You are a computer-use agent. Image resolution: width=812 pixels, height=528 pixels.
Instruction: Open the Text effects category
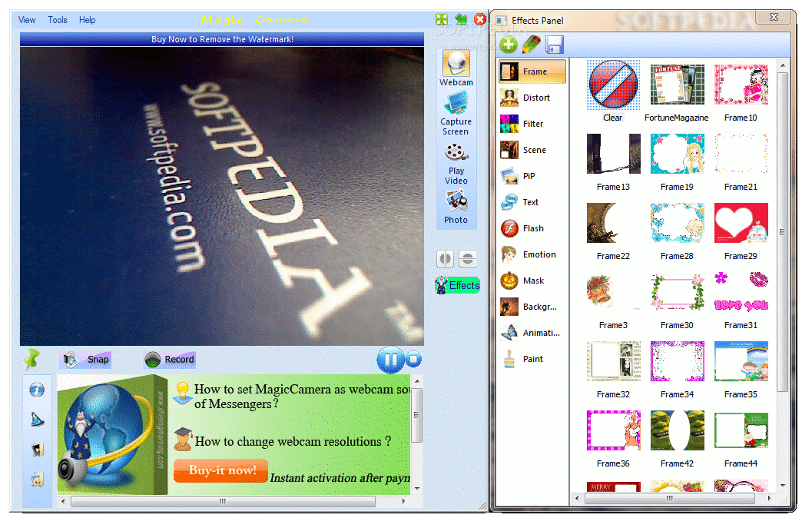point(532,202)
